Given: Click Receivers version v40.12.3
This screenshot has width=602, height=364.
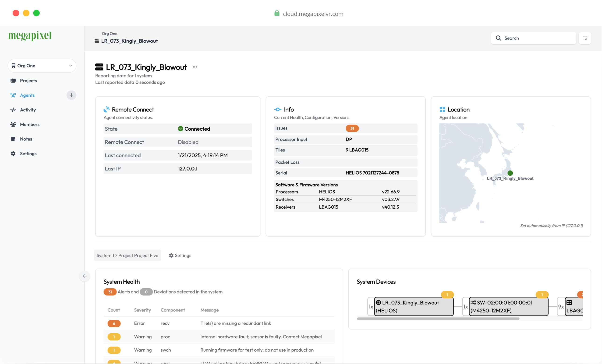Looking at the screenshot, I should [x=390, y=207].
